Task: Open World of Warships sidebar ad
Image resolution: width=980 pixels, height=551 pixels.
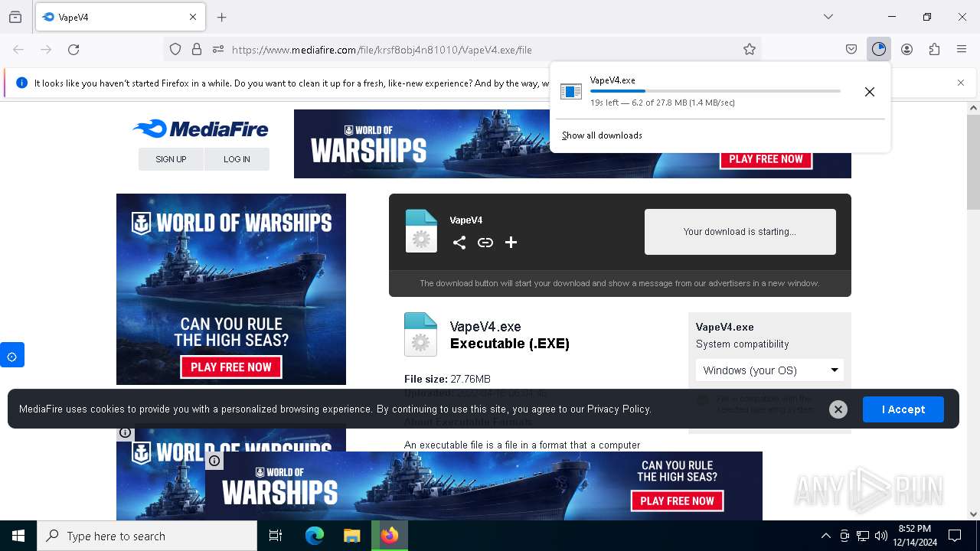Action: click(x=231, y=289)
